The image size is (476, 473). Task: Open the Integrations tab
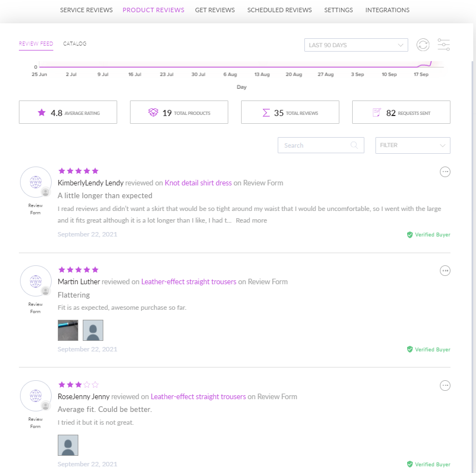click(387, 10)
